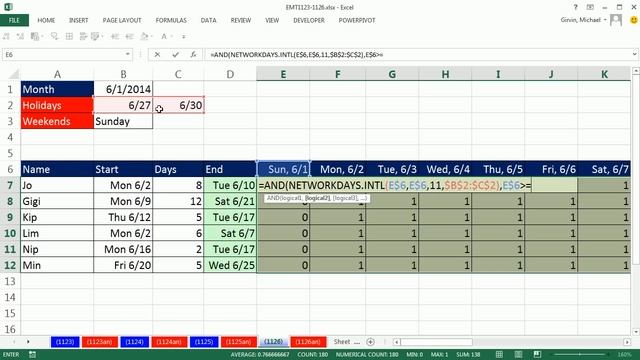Open the FORMULAS ribbon tab
This screenshot has height=360, width=640.
[171, 20]
